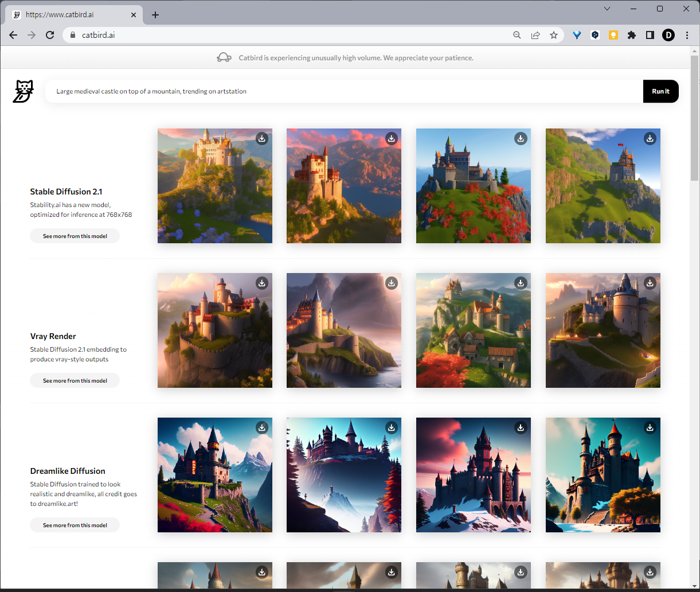The width and height of the screenshot is (700, 592).
Task: Download third Vray Render castle image
Action: [521, 283]
